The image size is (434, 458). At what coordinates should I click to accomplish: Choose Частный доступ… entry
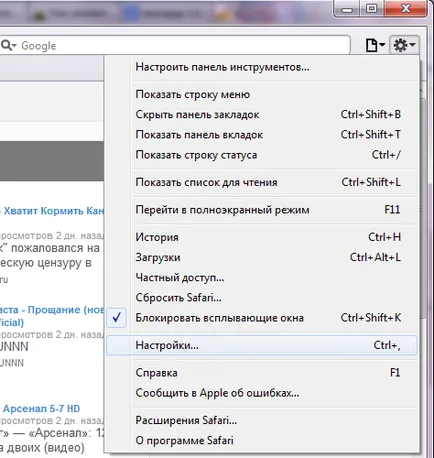pyautogui.click(x=262, y=277)
